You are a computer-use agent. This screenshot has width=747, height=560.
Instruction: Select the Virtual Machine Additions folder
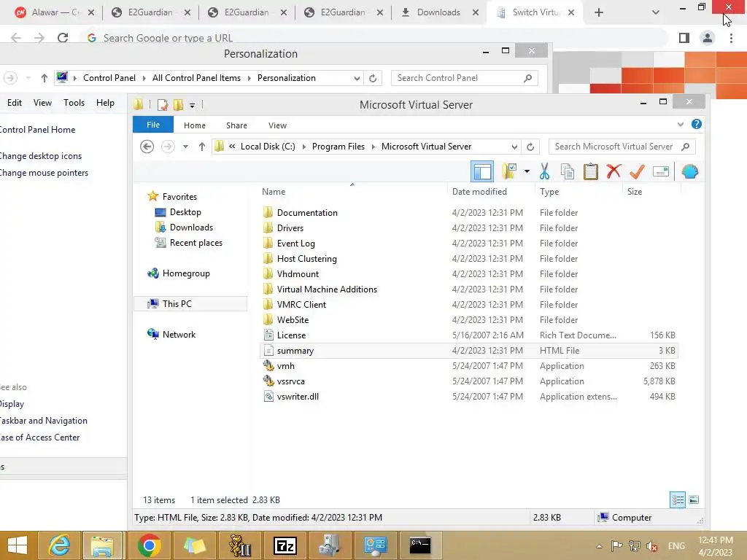(x=327, y=289)
